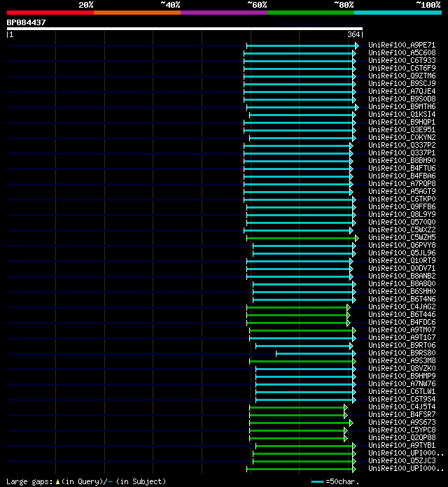Select label UniRef100_C6TLW1
The image size is (448, 487).
click(402, 391)
